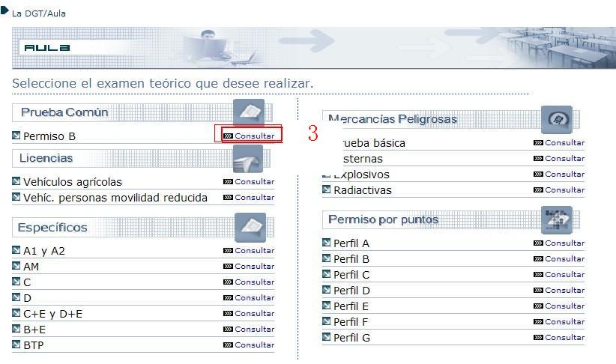Click the Específicos section icon

(x=250, y=227)
